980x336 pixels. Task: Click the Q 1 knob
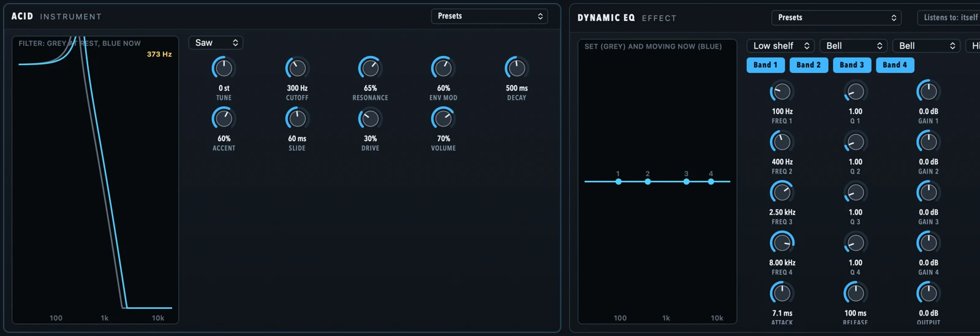pos(855,92)
